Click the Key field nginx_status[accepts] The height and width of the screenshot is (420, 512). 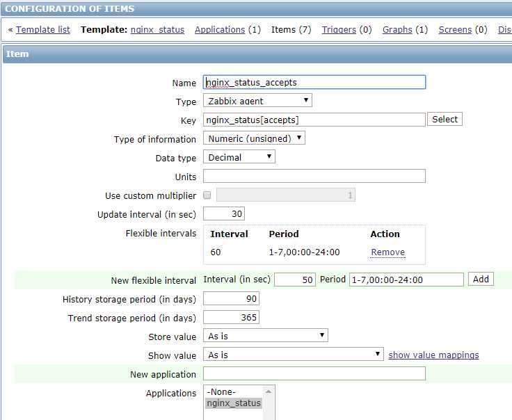314,120
